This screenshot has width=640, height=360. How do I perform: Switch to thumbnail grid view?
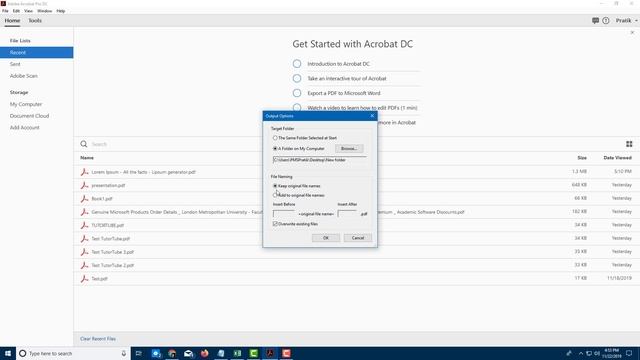point(629,144)
